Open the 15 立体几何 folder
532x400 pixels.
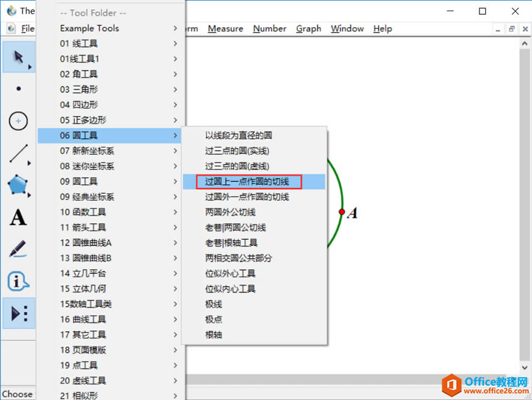tap(109, 289)
